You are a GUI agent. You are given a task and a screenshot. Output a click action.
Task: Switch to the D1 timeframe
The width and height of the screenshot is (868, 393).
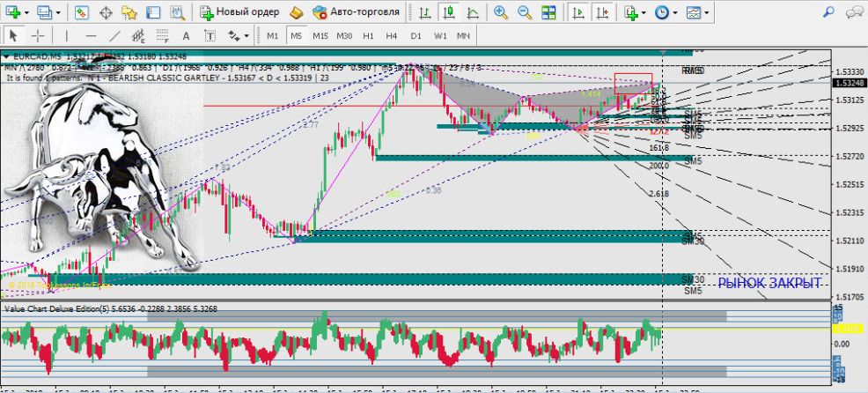click(416, 36)
